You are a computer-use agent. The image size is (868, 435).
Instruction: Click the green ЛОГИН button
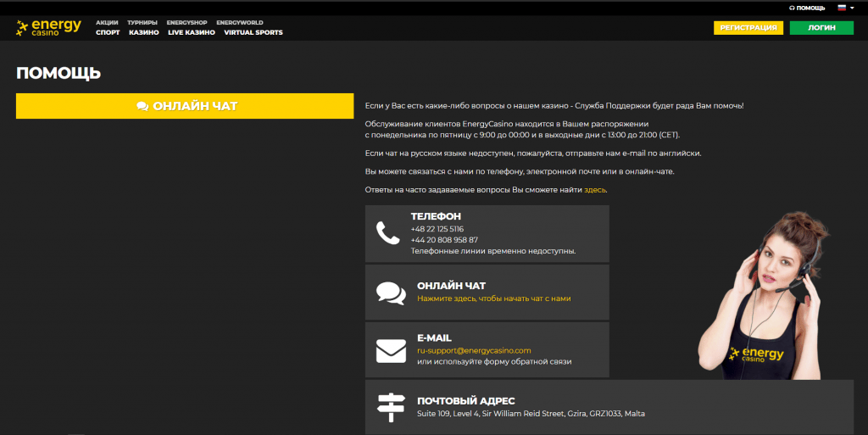pyautogui.click(x=821, y=28)
